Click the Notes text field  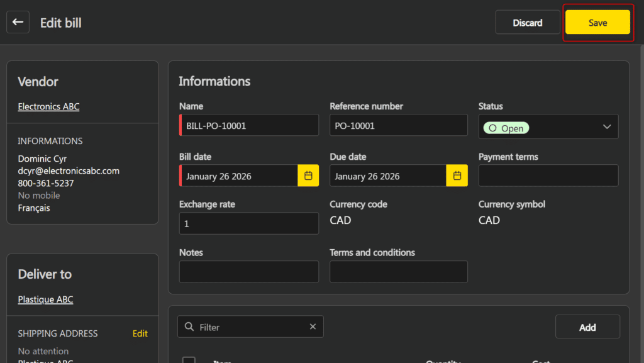(x=248, y=272)
